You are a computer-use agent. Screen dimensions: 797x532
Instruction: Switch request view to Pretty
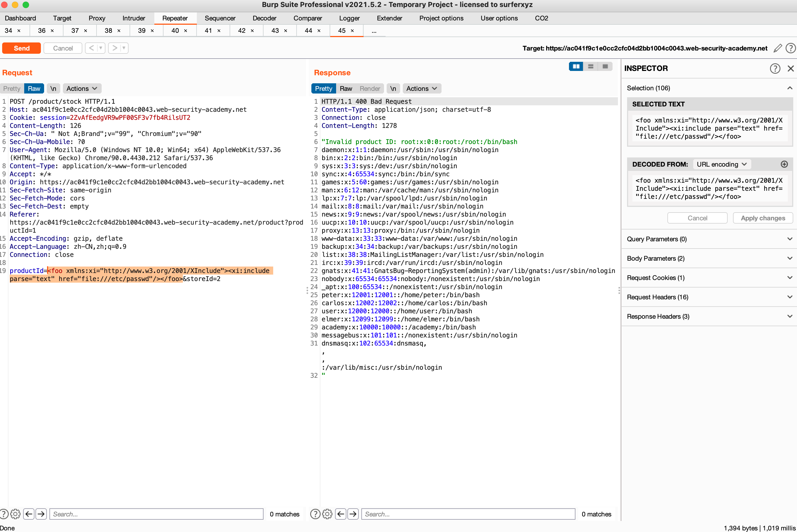12,89
